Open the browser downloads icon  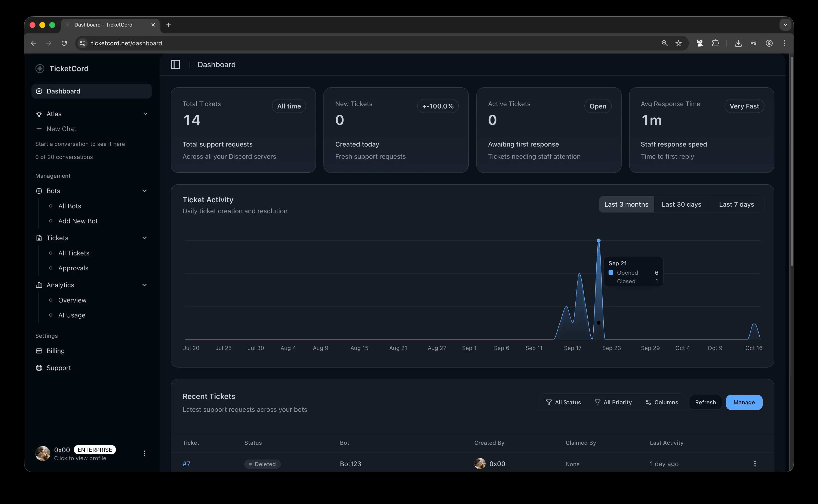tap(738, 43)
